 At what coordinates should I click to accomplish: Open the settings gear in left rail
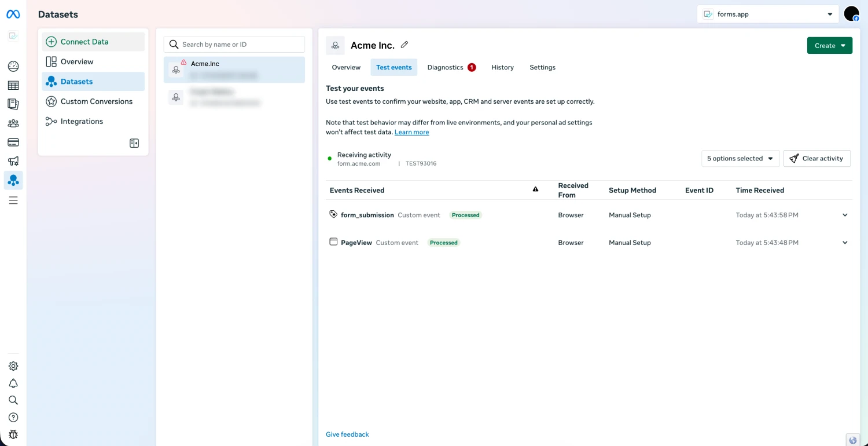[x=13, y=366]
